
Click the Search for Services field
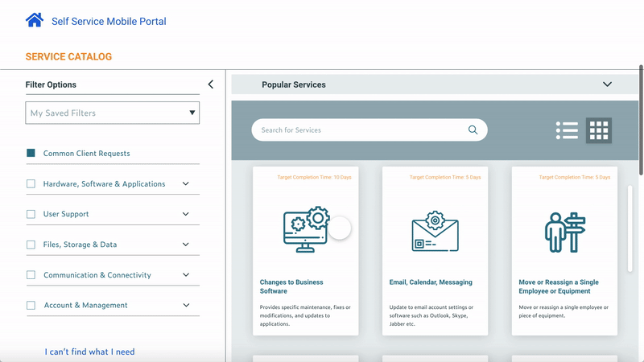[369, 130]
